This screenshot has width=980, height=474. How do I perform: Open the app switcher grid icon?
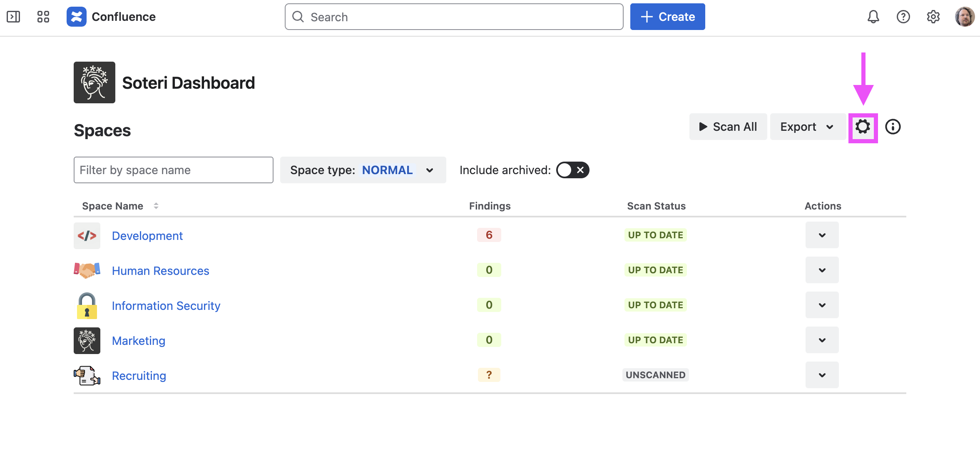coord(43,17)
